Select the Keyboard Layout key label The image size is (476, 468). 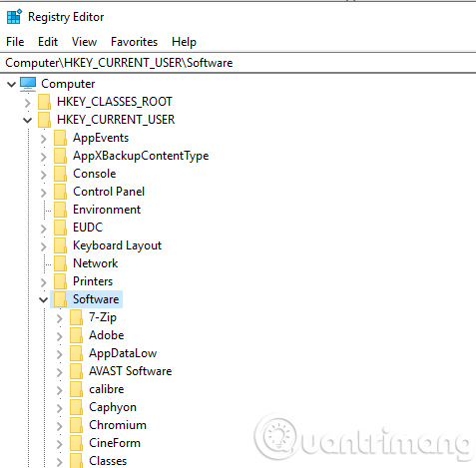click(x=117, y=245)
